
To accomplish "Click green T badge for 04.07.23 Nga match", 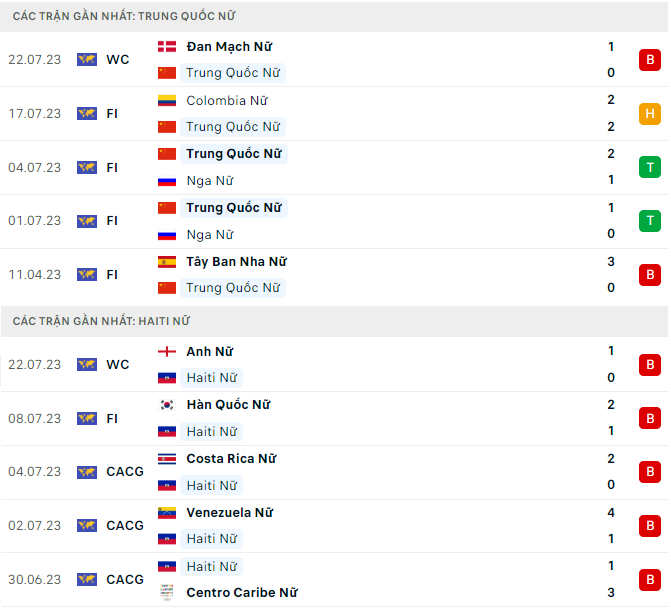I will click(x=650, y=167).
